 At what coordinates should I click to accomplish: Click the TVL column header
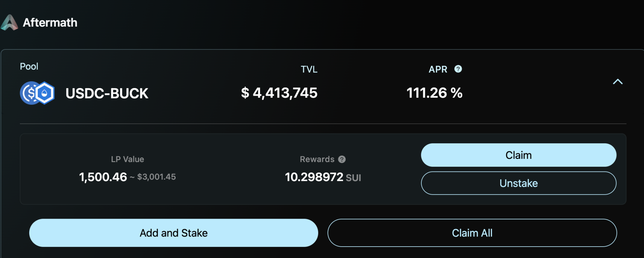coord(309,69)
